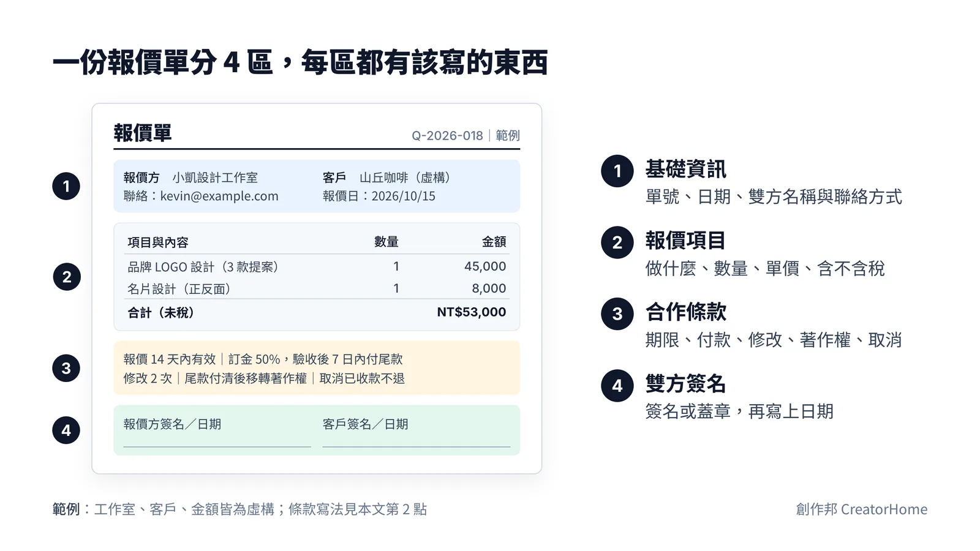The height and width of the screenshot is (551, 980).
Task: Click number 2 circle next to items table
Action: pyautogui.click(x=66, y=277)
